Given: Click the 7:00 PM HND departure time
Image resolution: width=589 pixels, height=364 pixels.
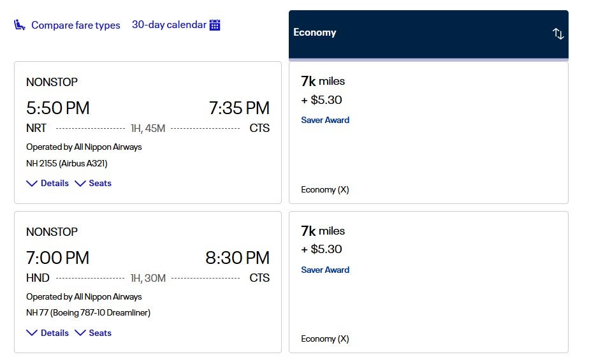Looking at the screenshot, I should tap(58, 258).
